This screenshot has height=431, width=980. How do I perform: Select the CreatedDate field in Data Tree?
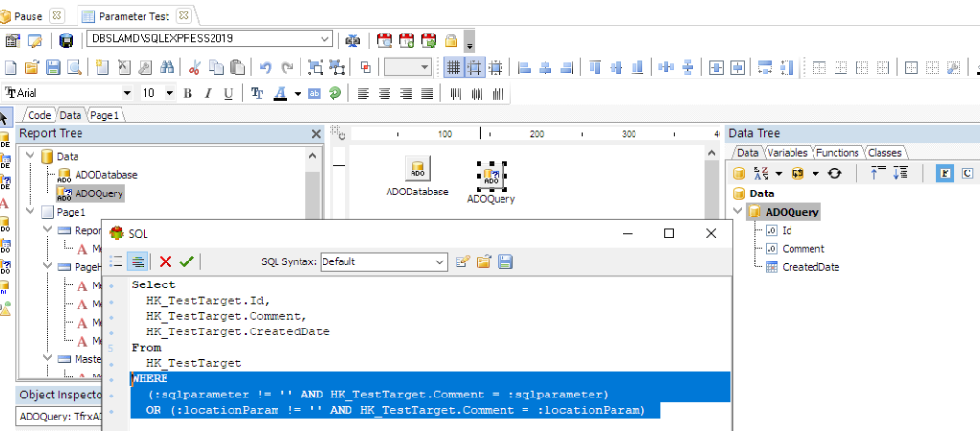tap(811, 267)
